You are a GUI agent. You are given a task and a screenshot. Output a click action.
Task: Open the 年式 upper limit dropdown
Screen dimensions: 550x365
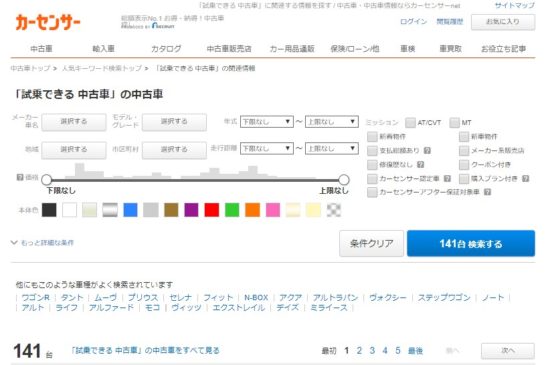point(332,122)
